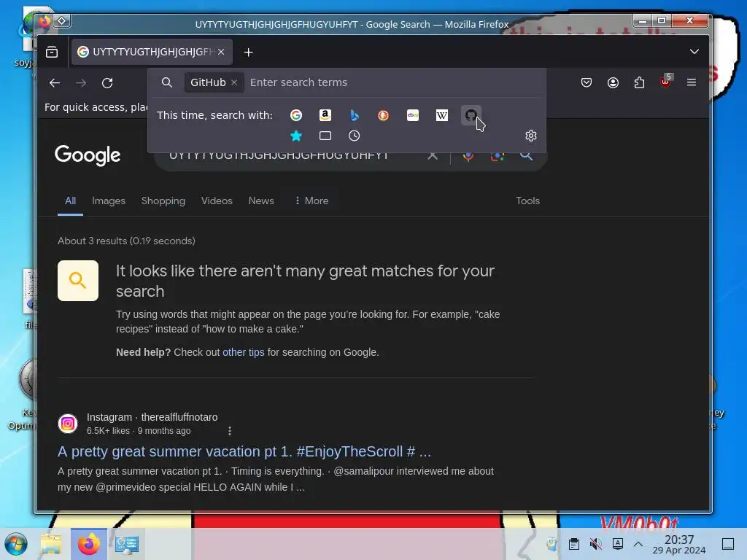Remove the GitHub search chip

click(x=234, y=82)
